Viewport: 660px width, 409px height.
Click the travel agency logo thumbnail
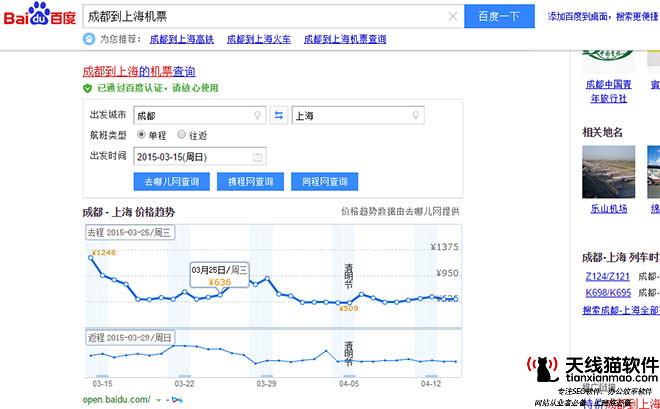coord(609,61)
